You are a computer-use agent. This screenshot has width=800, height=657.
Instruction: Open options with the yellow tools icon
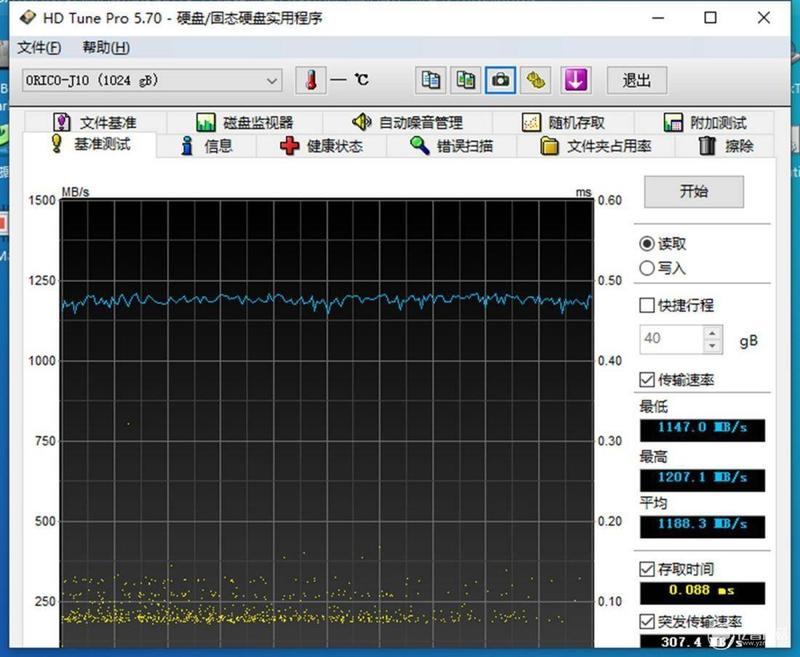click(535, 80)
